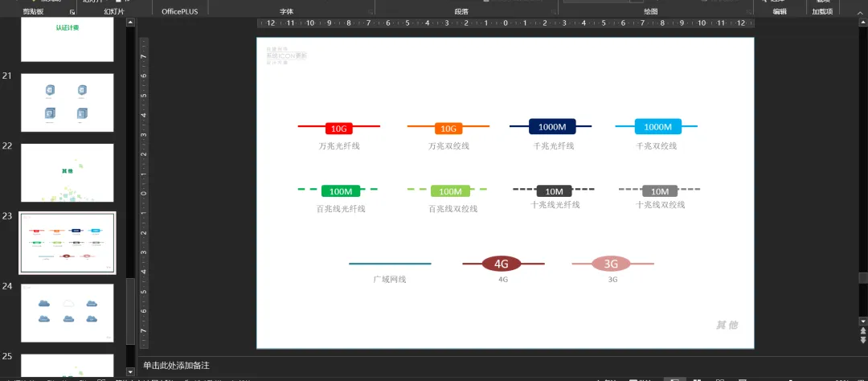Image resolution: width=868 pixels, height=381 pixels.
Task: Click the 4G caption below the oval
Action: click(x=503, y=280)
